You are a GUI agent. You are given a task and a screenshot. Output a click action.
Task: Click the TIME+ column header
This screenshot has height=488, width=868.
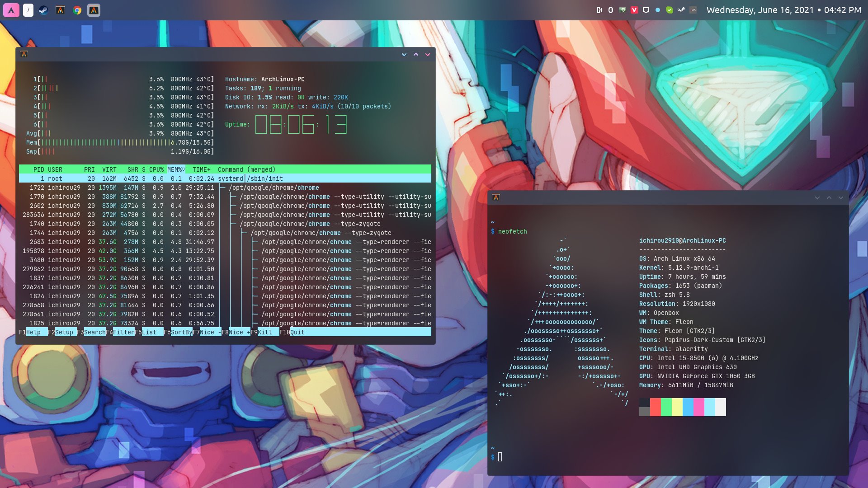201,169
